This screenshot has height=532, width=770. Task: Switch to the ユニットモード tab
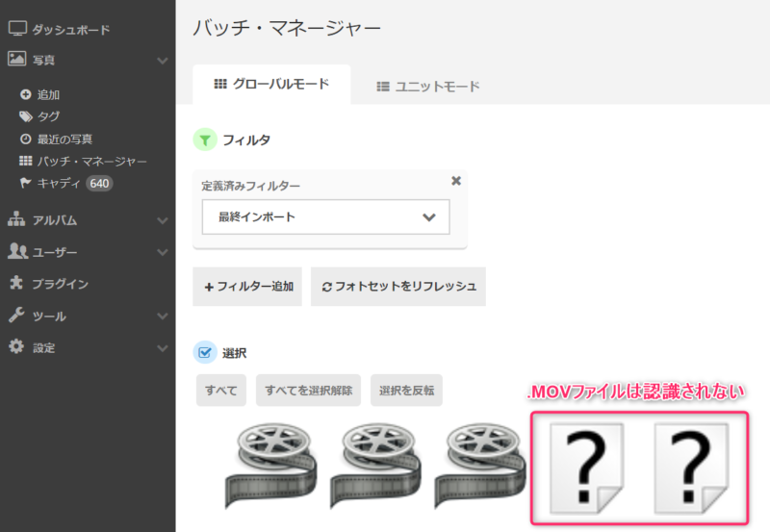tap(427, 87)
